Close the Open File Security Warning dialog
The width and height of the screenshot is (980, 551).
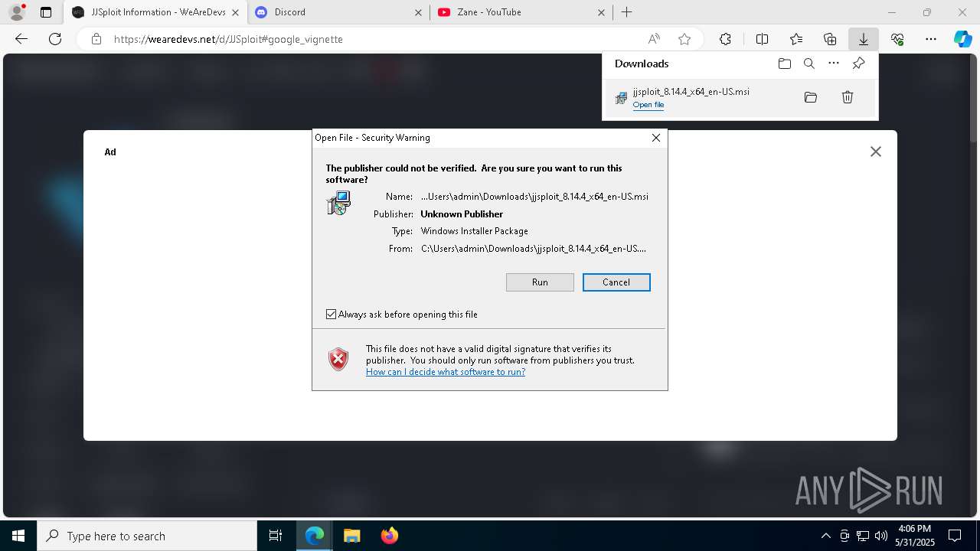pos(656,138)
